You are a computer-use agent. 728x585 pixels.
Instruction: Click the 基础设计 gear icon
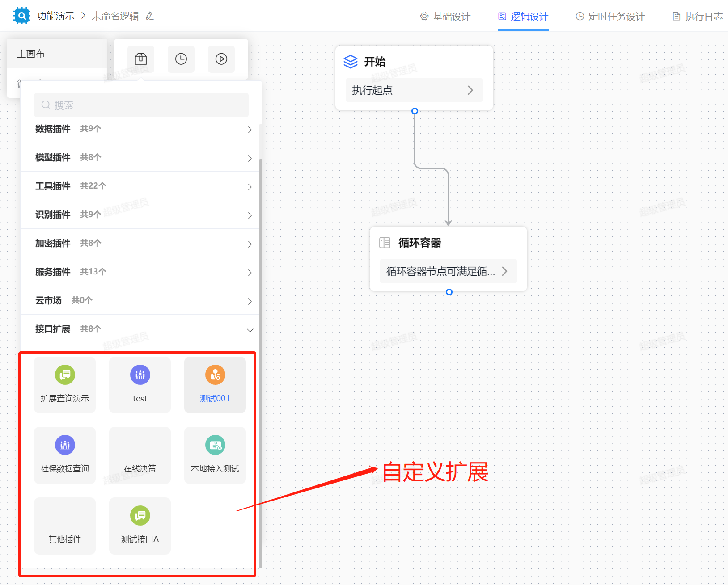(424, 16)
